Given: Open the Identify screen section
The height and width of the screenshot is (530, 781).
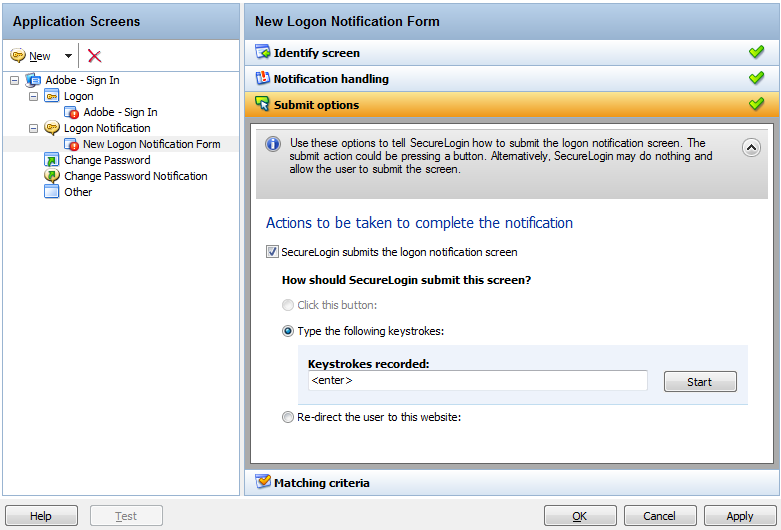Looking at the screenshot, I should coord(316,52).
